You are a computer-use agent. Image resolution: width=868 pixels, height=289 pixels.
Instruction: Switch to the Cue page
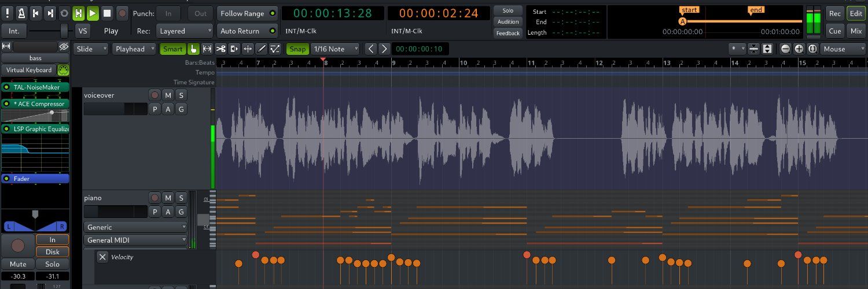(x=835, y=31)
